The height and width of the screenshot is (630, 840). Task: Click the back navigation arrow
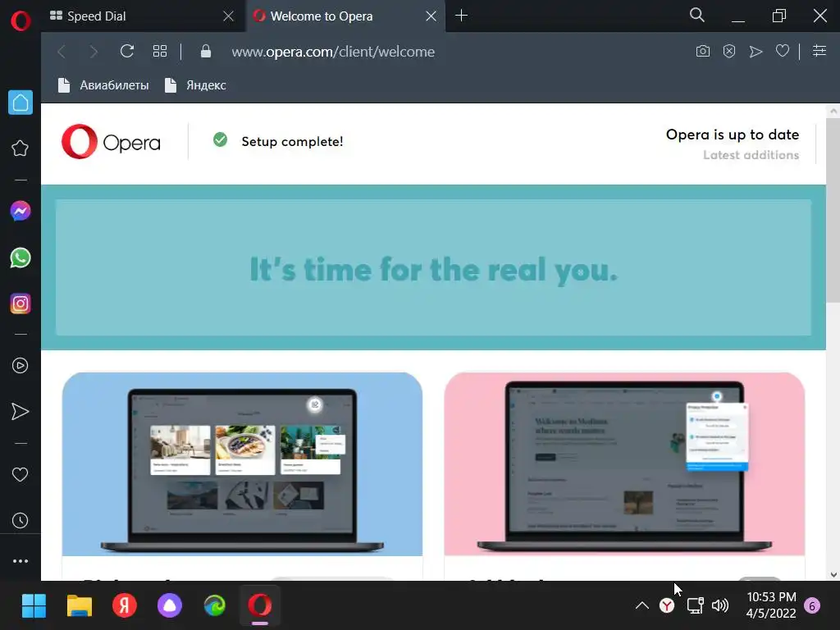click(x=62, y=52)
